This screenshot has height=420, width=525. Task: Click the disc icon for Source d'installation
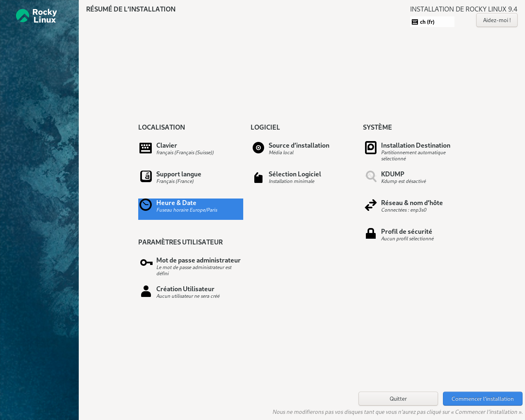coord(258,148)
